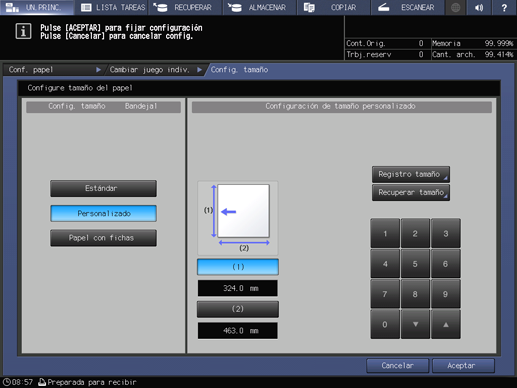
Task: Tap keypad digit 8
Action: pyautogui.click(x=415, y=294)
